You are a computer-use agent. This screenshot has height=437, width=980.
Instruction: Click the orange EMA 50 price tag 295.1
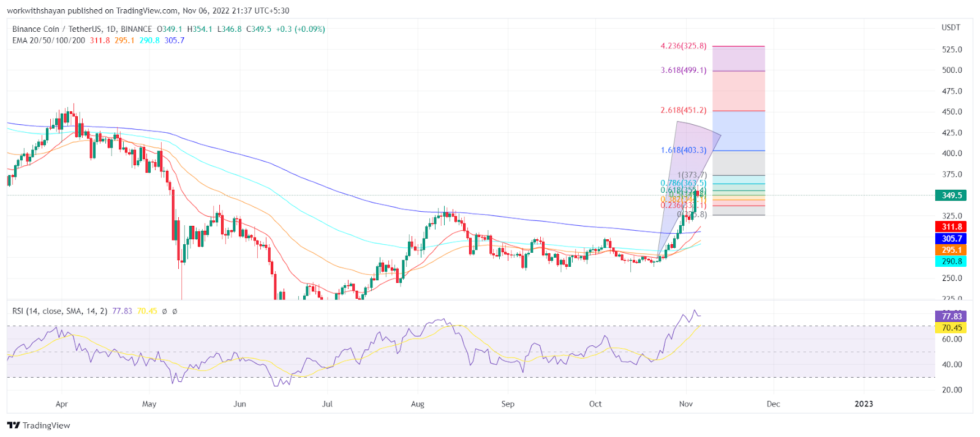pyautogui.click(x=951, y=250)
